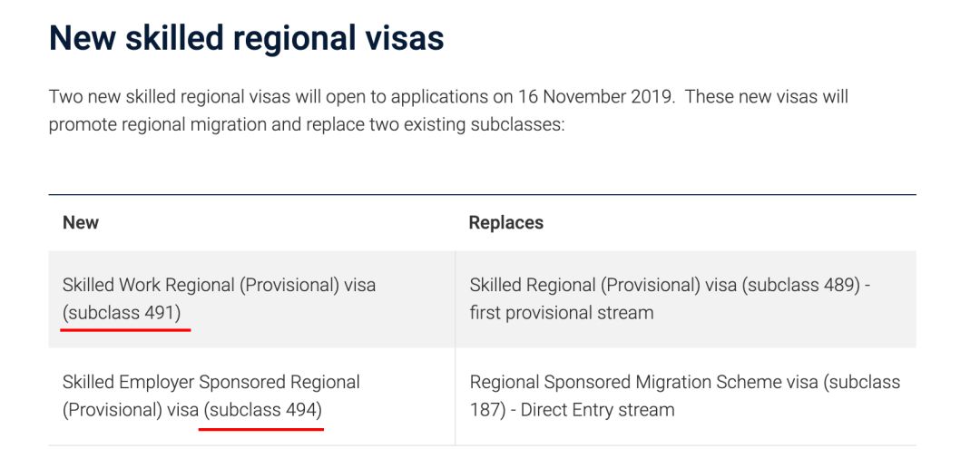The height and width of the screenshot is (468, 980).
Task: Click "Skilled Regional (Provisional) visa" in Replaces column
Action: pyautogui.click(x=603, y=285)
